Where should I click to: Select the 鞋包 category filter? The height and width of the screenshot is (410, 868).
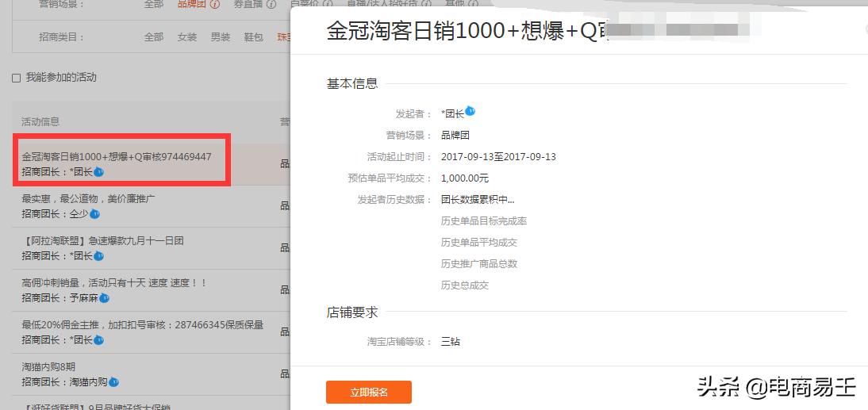point(254,37)
